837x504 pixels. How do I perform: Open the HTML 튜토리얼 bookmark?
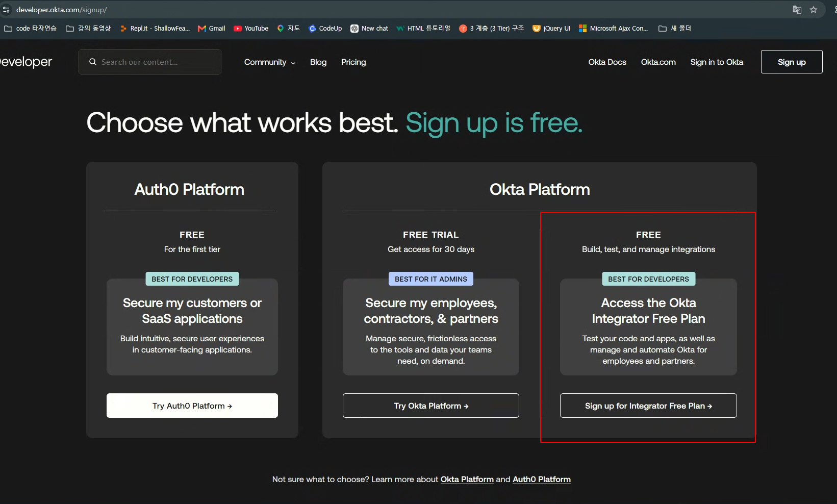(423, 29)
